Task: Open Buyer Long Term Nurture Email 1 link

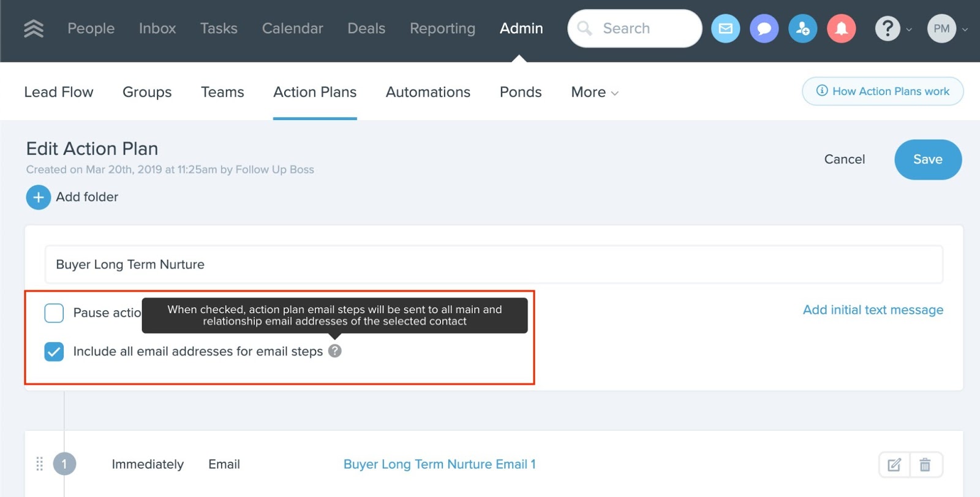Action: pyautogui.click(x=439, y=465)
